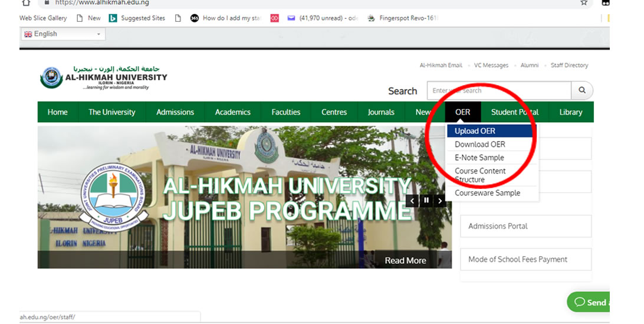Click Read More on the banner
The width and height of the screenshot is (644, 324).
pyautogui.click(x=405, y=260)
